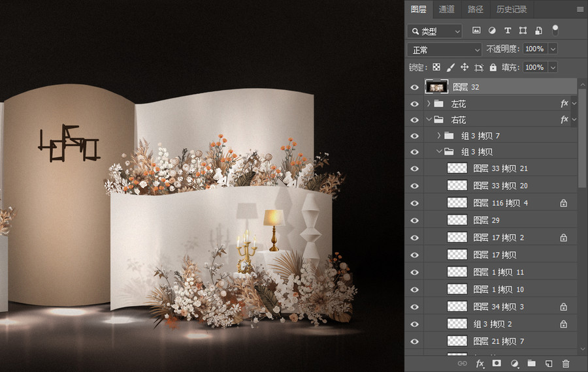Lock all layer attributes

(x=493, y=67)
